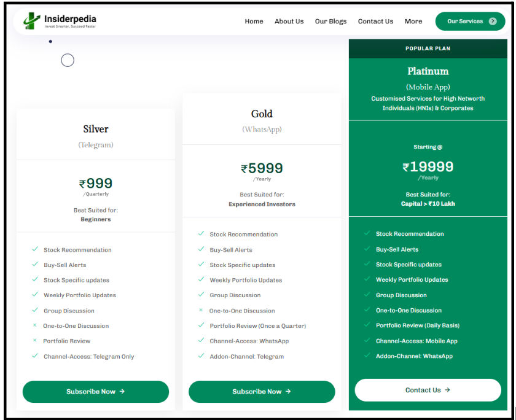The width and height of the screenshot is (516, 420).
Task: Click the (Mobile App) subtitle under Platinum
Action: (428, 87)
